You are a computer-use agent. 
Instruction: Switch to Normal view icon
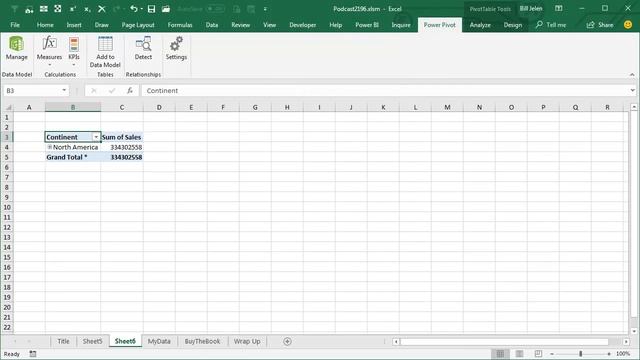(500, 354)
